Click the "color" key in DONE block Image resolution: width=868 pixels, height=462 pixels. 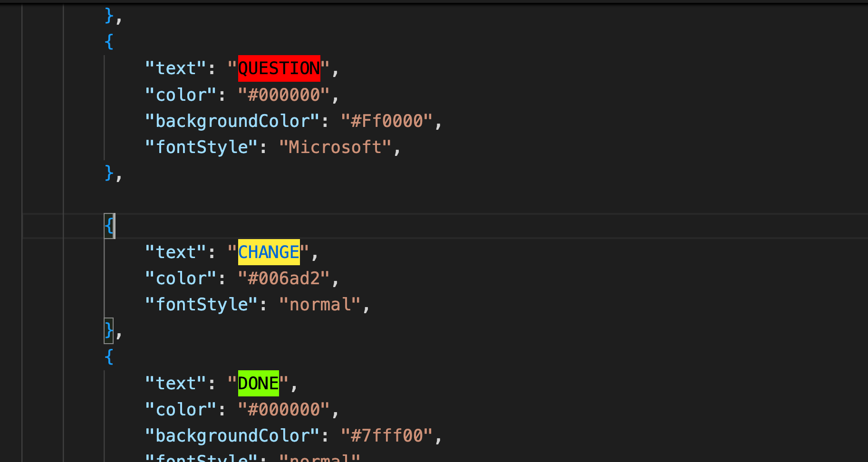[181, 409]
